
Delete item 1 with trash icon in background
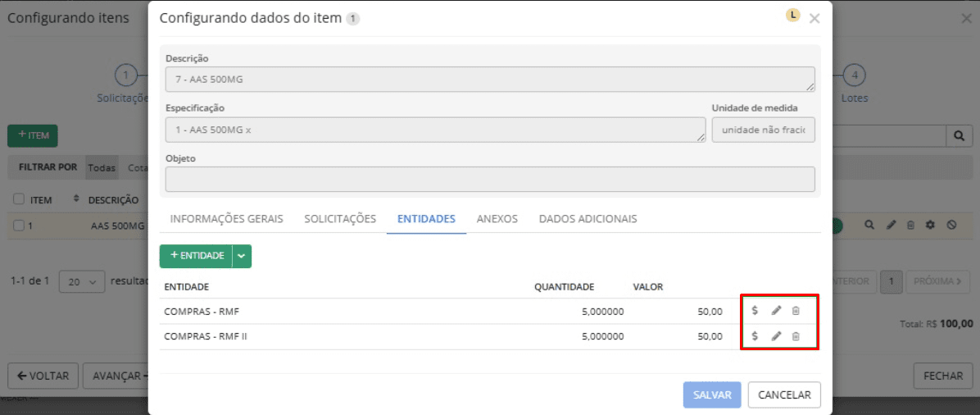pos(910,226)
